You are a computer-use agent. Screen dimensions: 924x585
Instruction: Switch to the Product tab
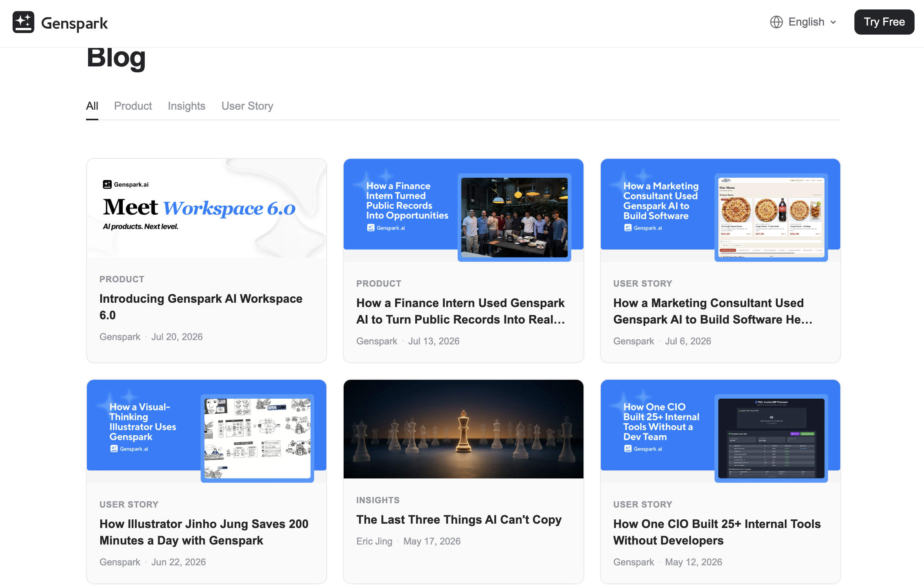133,106
